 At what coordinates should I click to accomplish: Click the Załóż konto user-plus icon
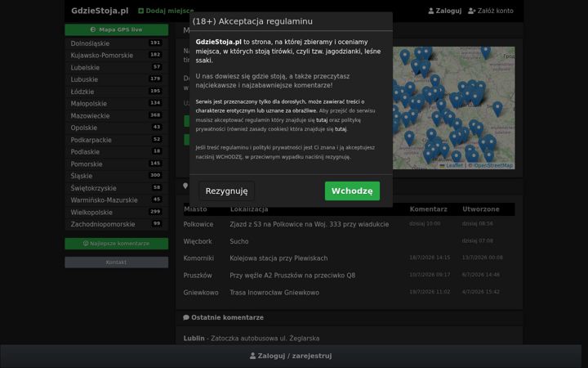point(472,11)
